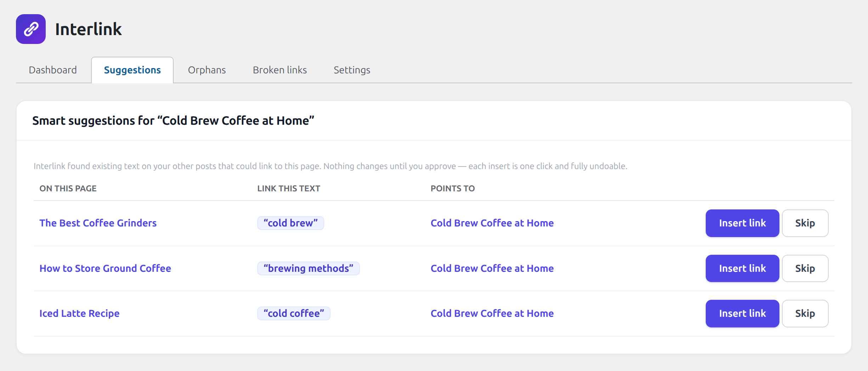This screenshot has width=868, height=371.
Task: Skip the Iced Latte Recipe suggestion
Action: (x=805, y=313)
